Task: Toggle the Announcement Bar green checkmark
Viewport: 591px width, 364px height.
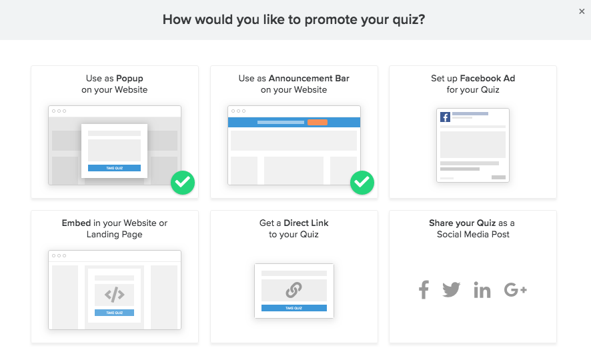Action: pyautogui.click(x=362, y=182)
